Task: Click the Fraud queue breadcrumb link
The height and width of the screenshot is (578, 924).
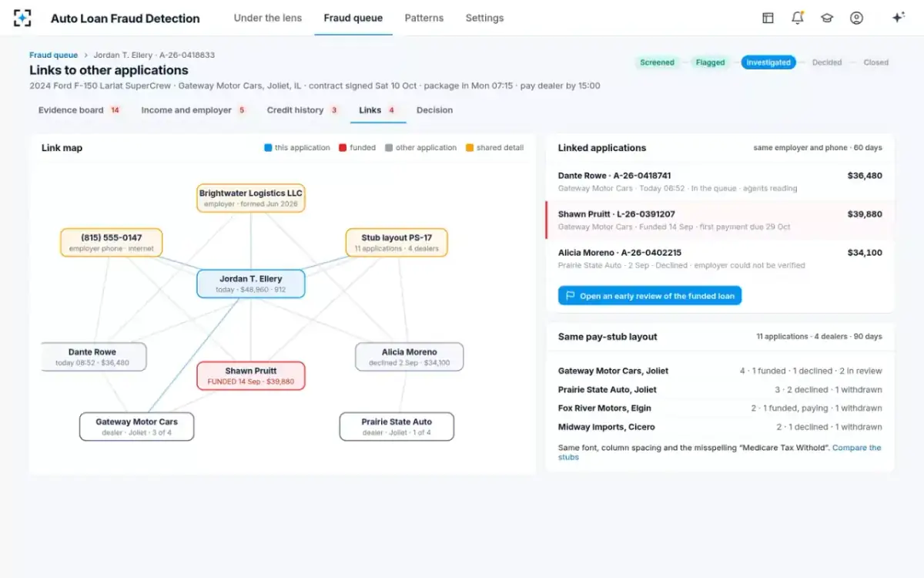Action: [x=53, y=55]
